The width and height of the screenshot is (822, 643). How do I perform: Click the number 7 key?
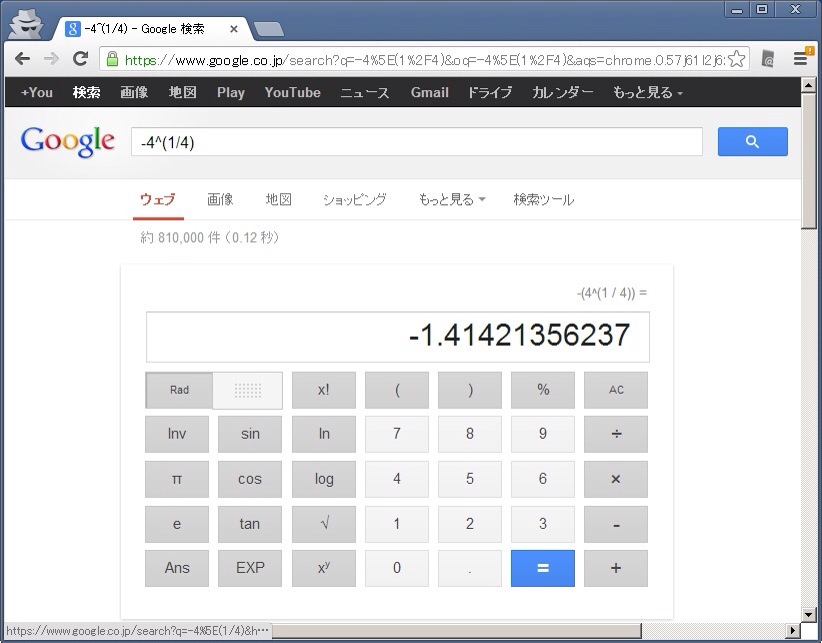(397, 434)
